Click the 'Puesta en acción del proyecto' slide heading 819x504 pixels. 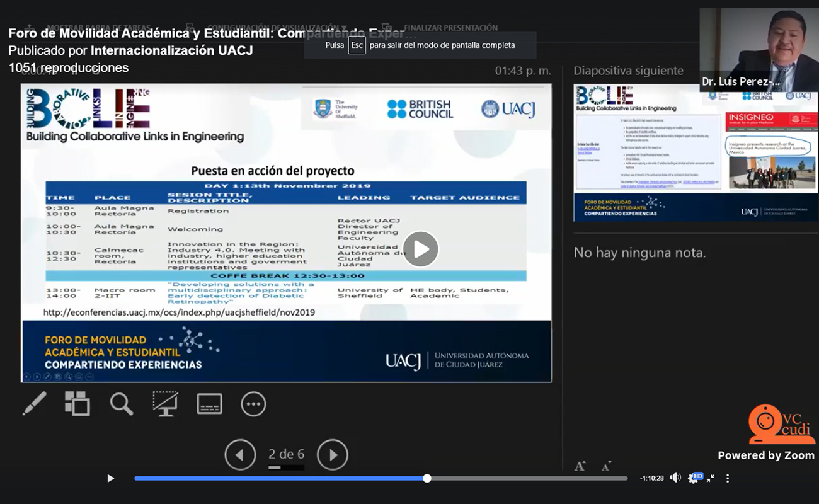[273, 171]
